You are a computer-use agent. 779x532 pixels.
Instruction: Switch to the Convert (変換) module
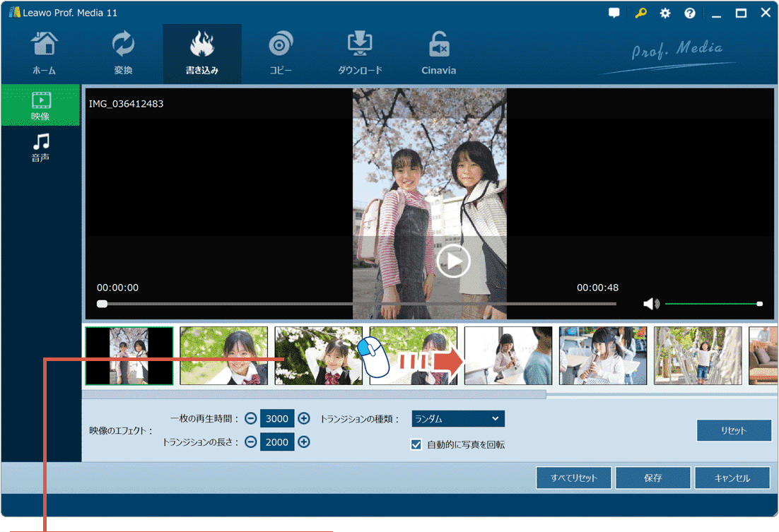pos(123,54)
